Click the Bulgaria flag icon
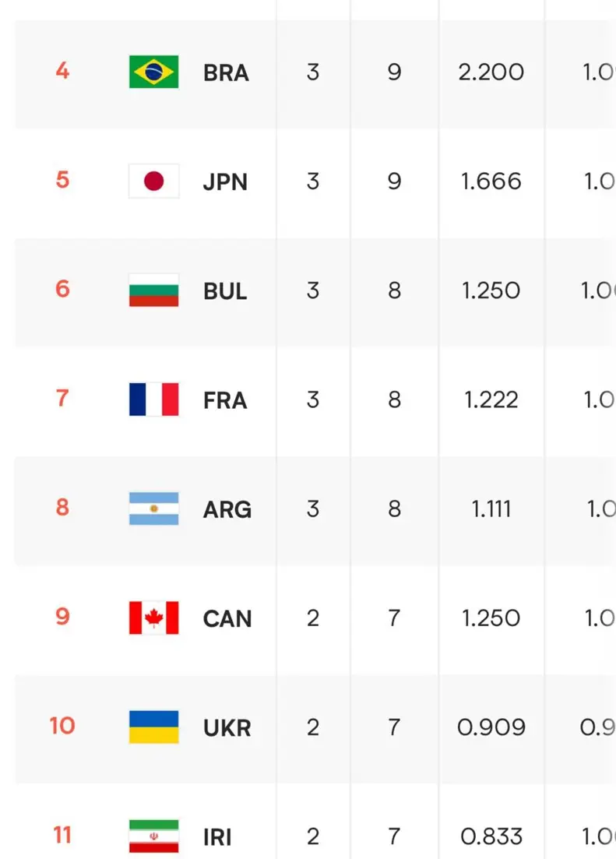 coord(153,290)
